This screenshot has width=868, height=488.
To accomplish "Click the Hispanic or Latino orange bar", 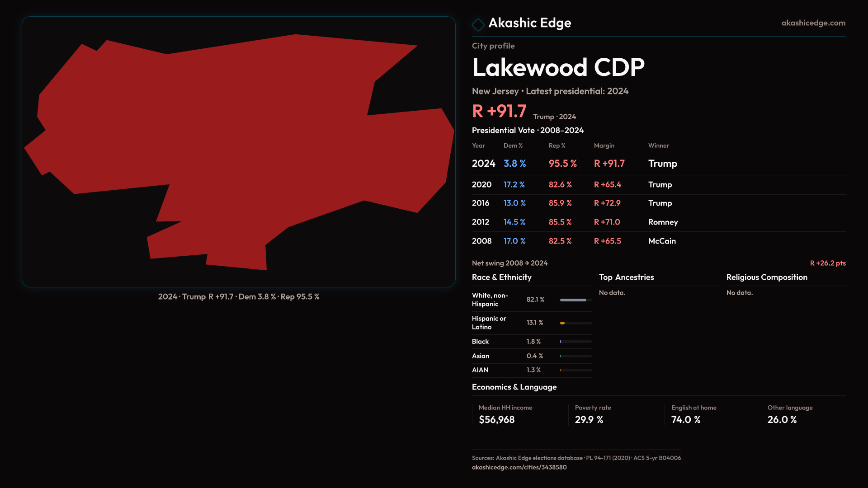I will point(563,323).
